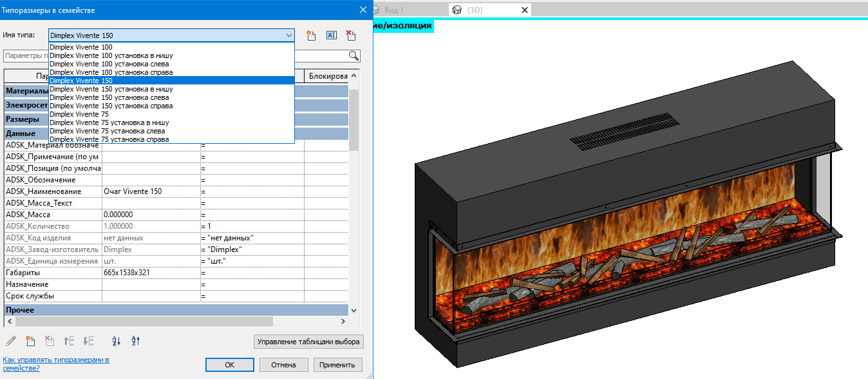868x379 pixels.
Task: Select the ADSK_Масса_Текст parameter row
Action: (x=176, y=203)
